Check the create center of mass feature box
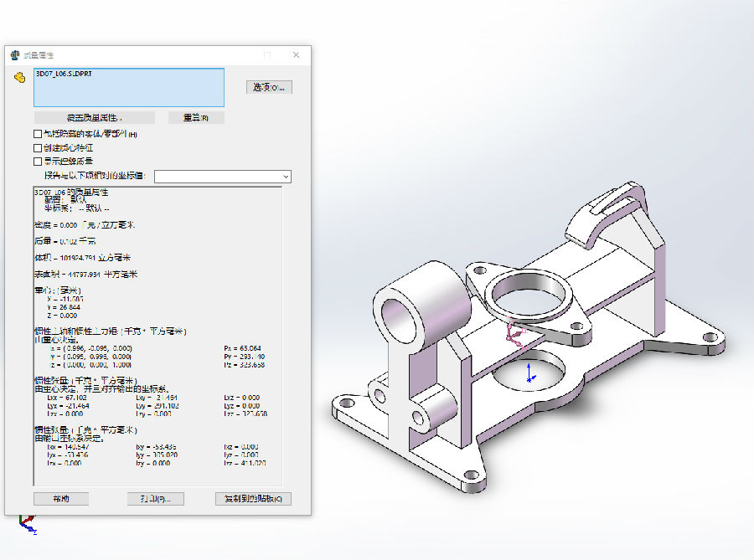The height and width of the screenshot is (560, 754). [x=38, y=147]
